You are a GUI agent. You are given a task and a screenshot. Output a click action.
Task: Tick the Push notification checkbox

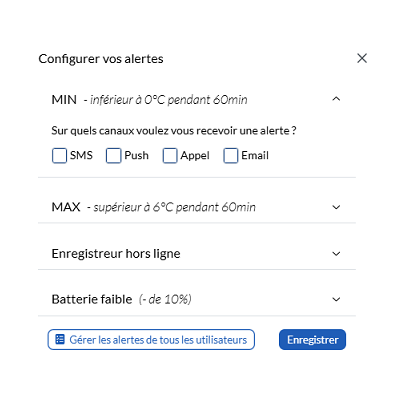pyautogui.click(x=113, y=156)
